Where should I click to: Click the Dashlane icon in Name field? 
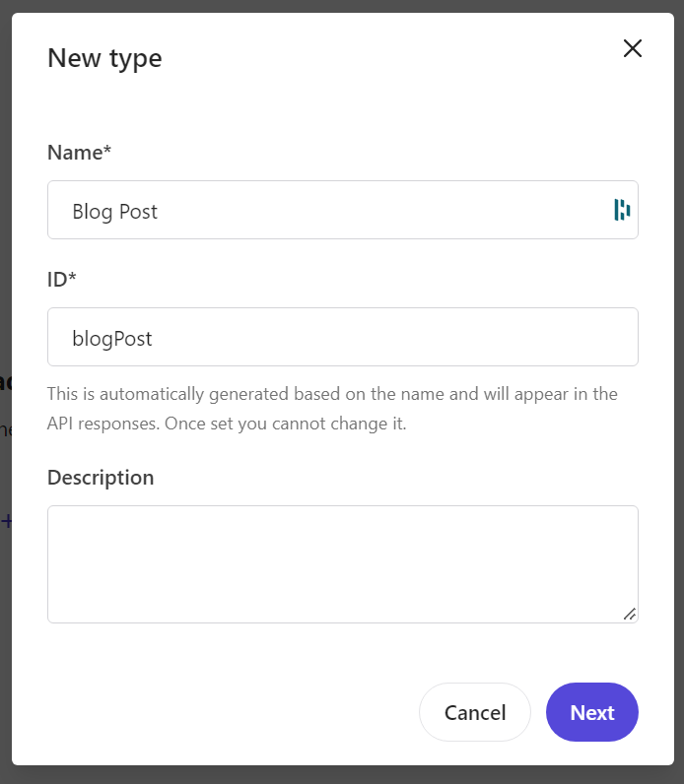click(622, 210)
